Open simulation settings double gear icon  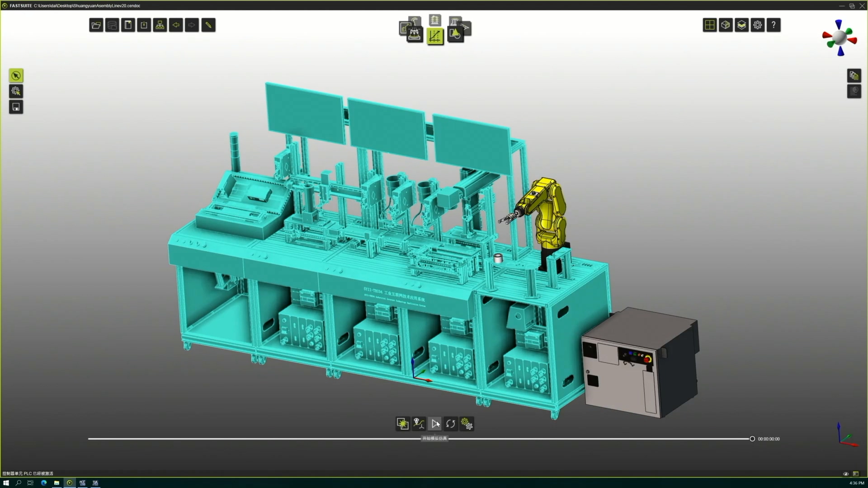pos(467,424)
